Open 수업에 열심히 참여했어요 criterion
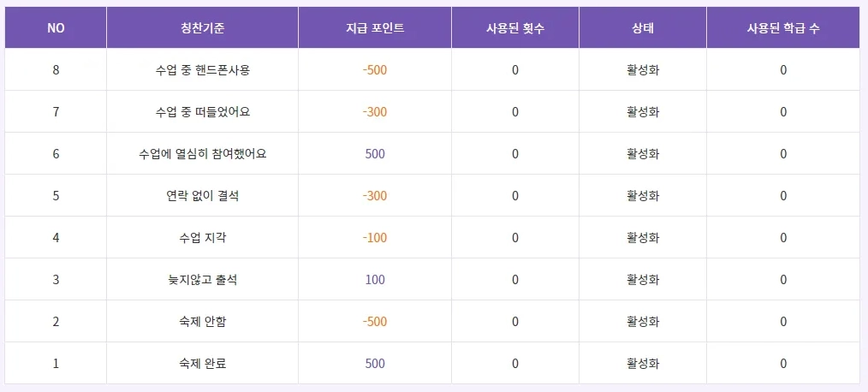Image resolution: width=868 pixels, height=392 pixels. [203, 154]
